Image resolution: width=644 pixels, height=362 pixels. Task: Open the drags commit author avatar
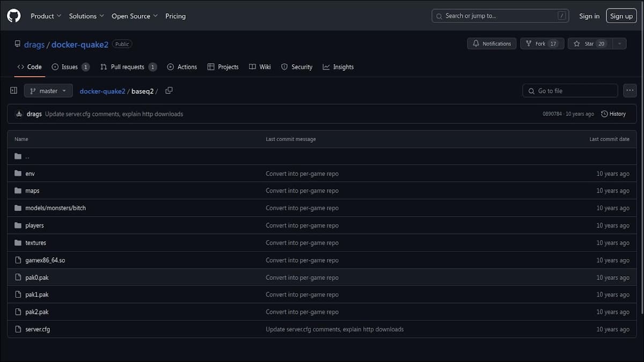(19, 114)
